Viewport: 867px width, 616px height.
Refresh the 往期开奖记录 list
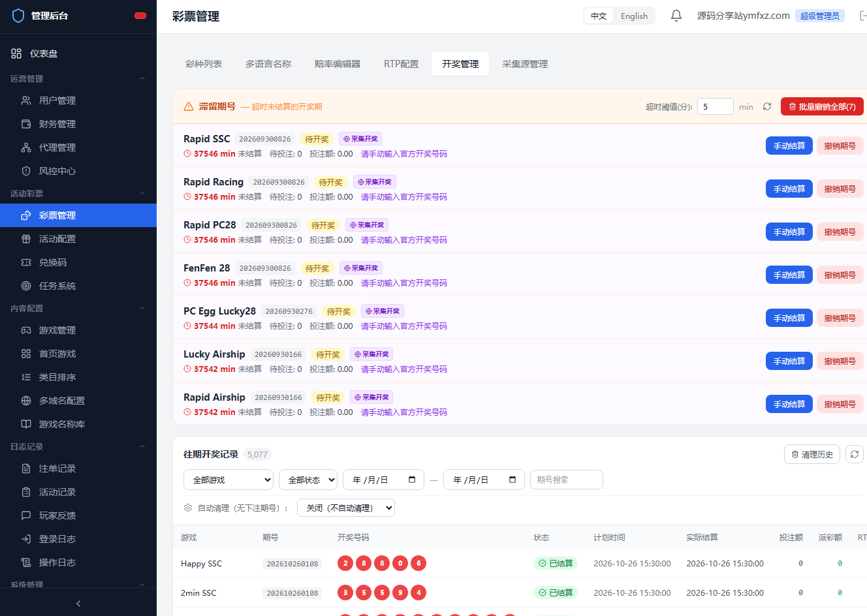click(855, 454)
